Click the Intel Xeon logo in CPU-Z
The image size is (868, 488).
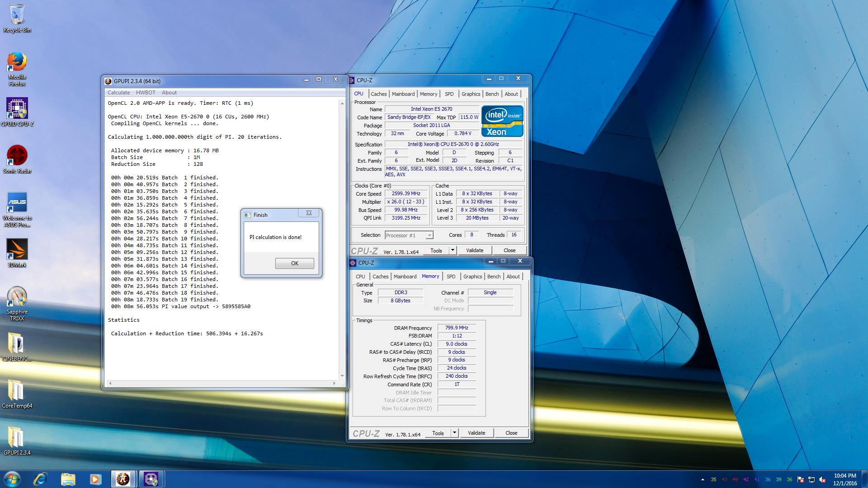click(502, 121)
